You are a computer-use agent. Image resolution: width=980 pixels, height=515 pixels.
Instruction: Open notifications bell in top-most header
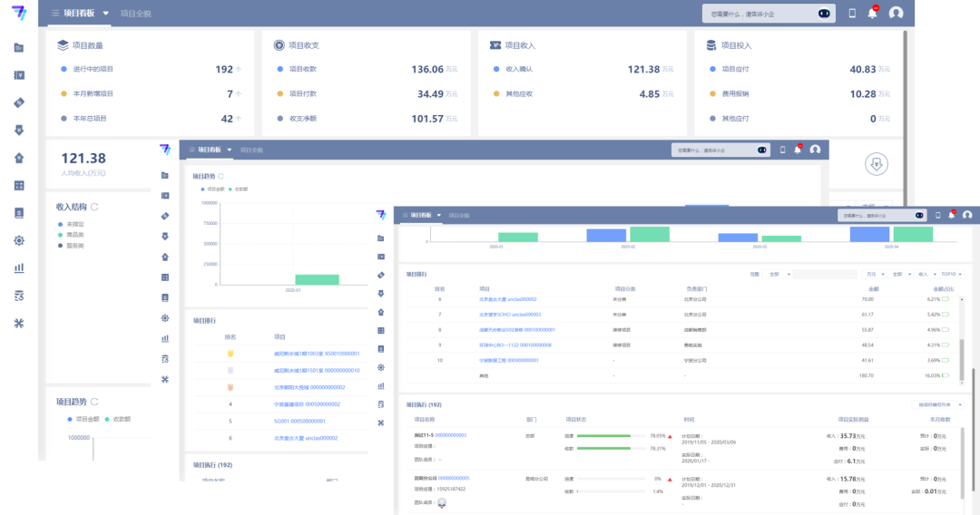click(x=873, y=13)
